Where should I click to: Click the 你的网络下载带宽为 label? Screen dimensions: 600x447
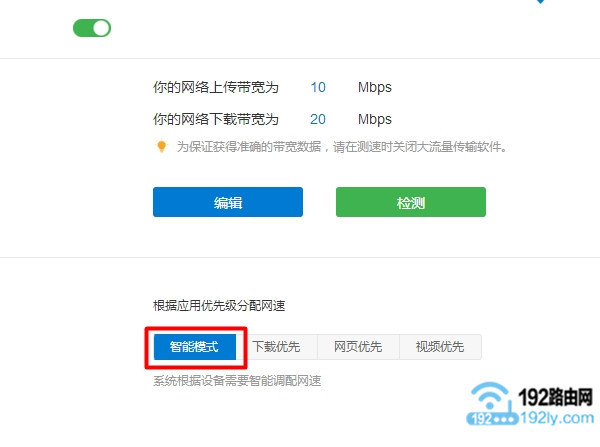coord(215,119)
